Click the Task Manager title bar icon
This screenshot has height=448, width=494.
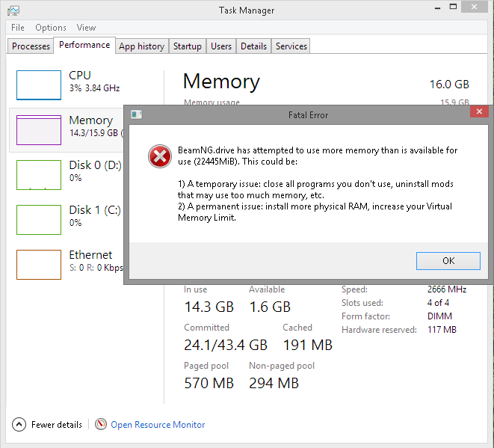tap(13, 10)
